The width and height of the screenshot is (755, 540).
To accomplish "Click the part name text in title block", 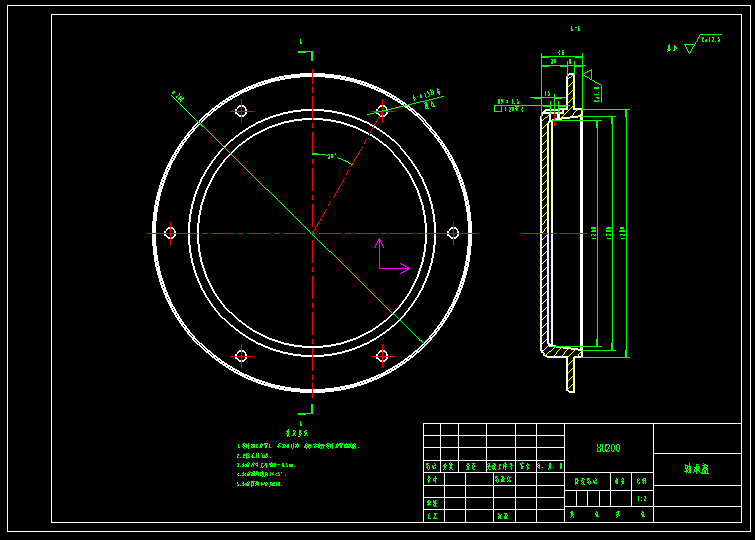I will 696,469.
